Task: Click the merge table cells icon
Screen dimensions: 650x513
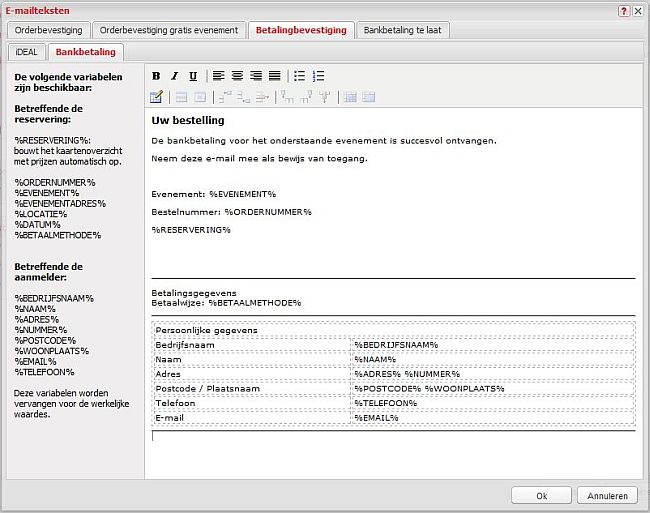Action: pyautogui.click(x=369, y=97)
